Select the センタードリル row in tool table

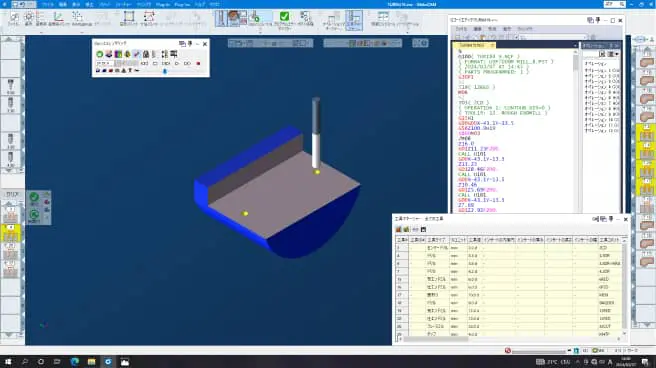(x=509, y=248)
